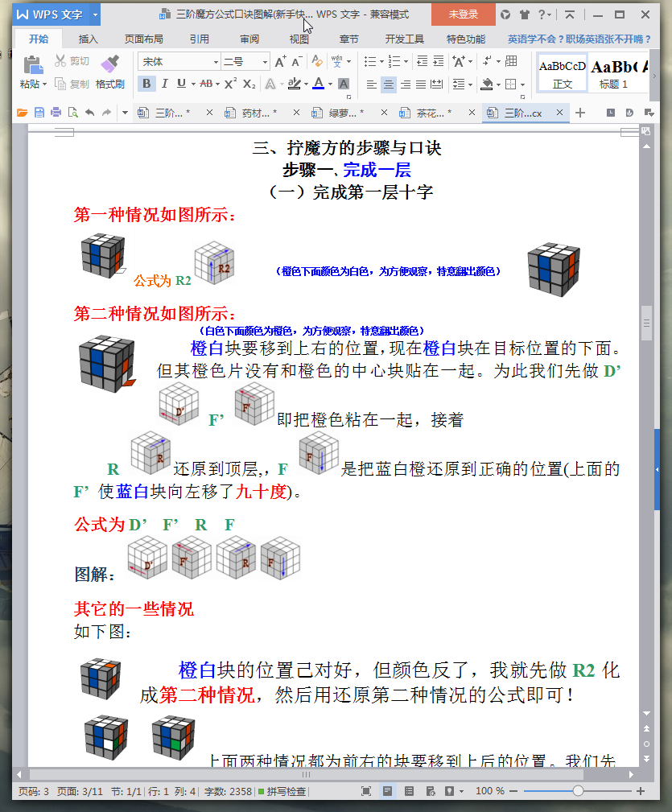
Task: Click full screen view icon in status bar
Action: coord(366,791)
